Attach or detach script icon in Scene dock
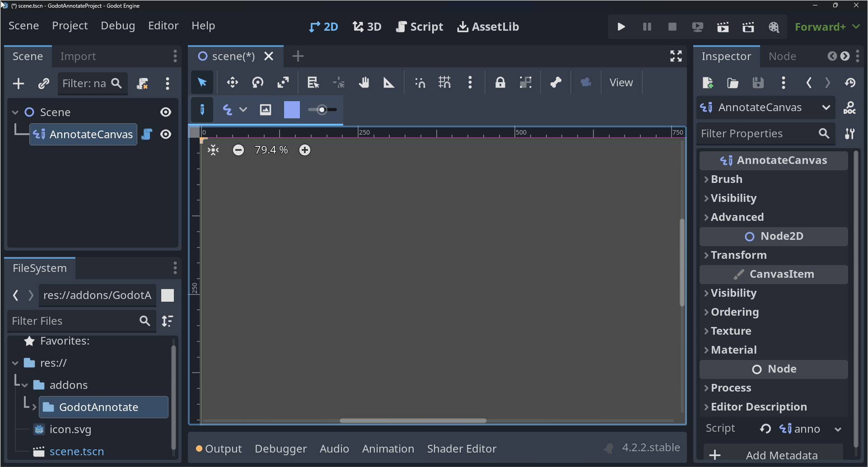Image resolution: width=868 pixels, height=467 pixels. coord(143,84)
